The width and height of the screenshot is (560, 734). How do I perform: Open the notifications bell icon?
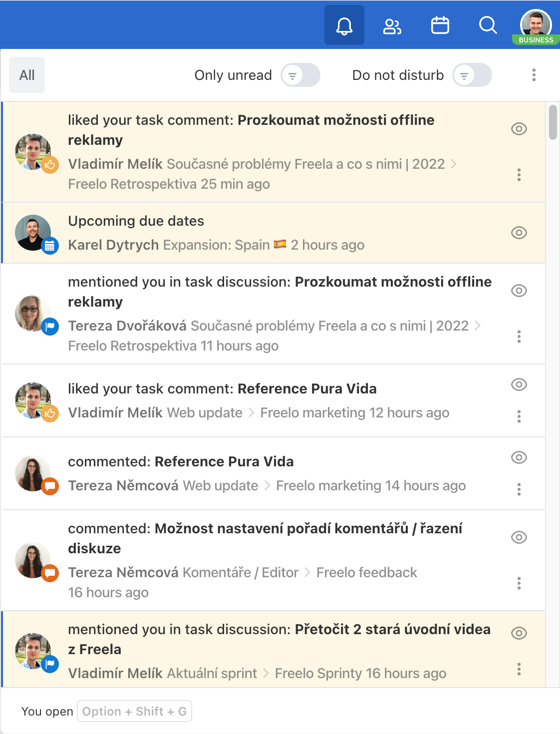344,25
